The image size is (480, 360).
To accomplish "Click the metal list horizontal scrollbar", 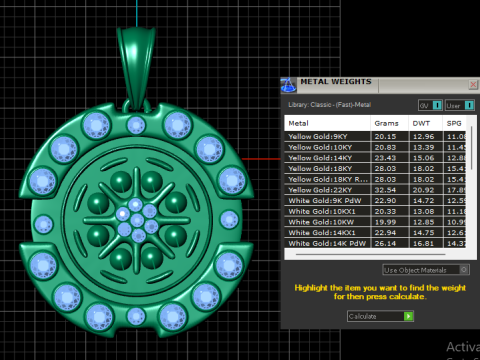I will (370, 254).
